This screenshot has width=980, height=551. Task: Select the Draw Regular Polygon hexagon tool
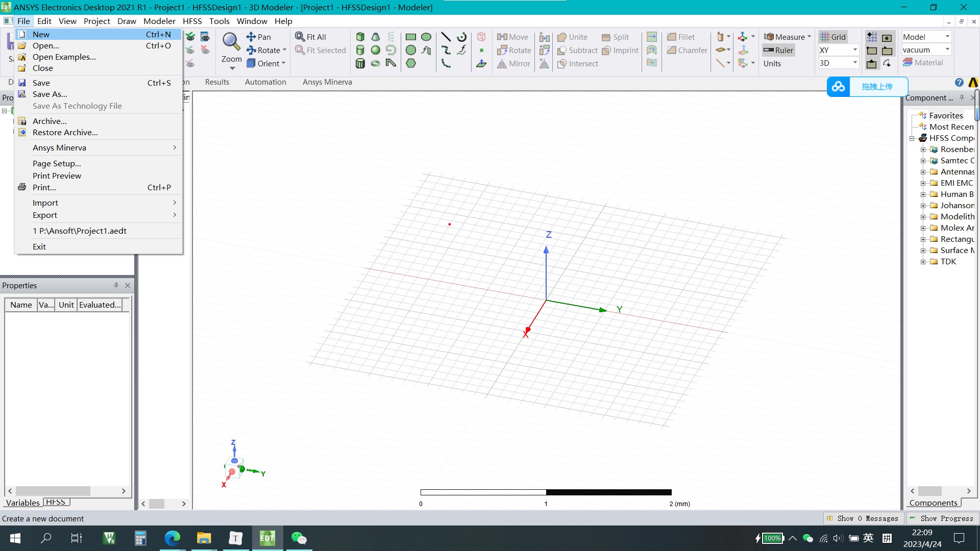(411, 63)
